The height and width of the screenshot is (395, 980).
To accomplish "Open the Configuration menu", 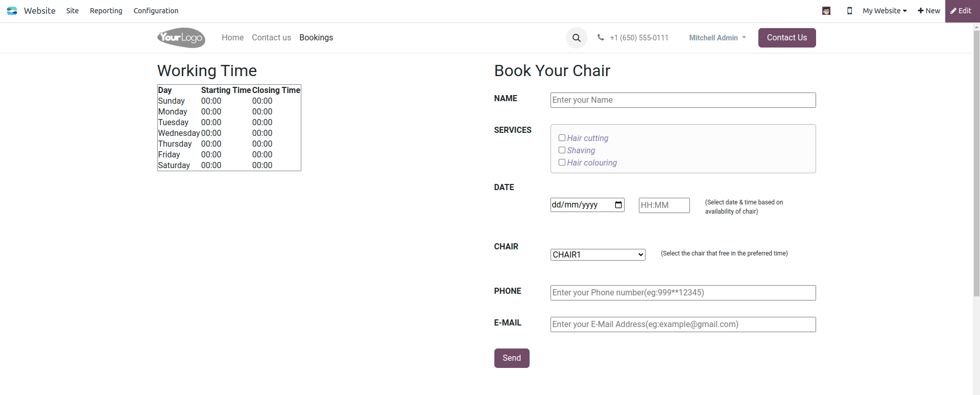I will tap(156, 11).
